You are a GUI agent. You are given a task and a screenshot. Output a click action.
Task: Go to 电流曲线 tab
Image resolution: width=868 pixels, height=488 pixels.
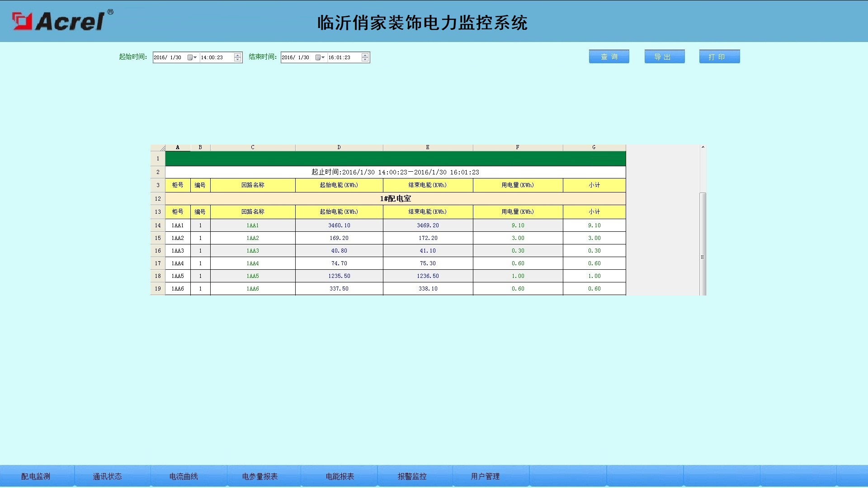click(184, 476)
